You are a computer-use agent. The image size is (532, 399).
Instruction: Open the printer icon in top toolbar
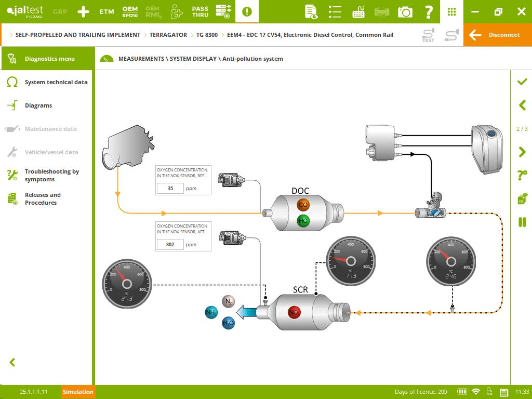[x=382, y=11]
